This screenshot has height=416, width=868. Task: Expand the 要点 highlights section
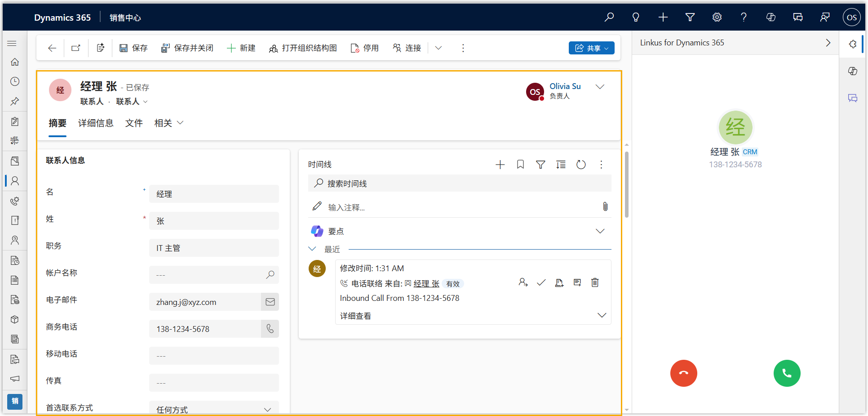tap(600, 231)
